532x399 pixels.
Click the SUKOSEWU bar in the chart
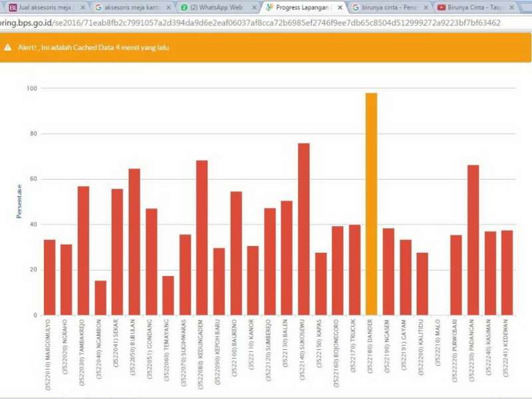(303, 229)
